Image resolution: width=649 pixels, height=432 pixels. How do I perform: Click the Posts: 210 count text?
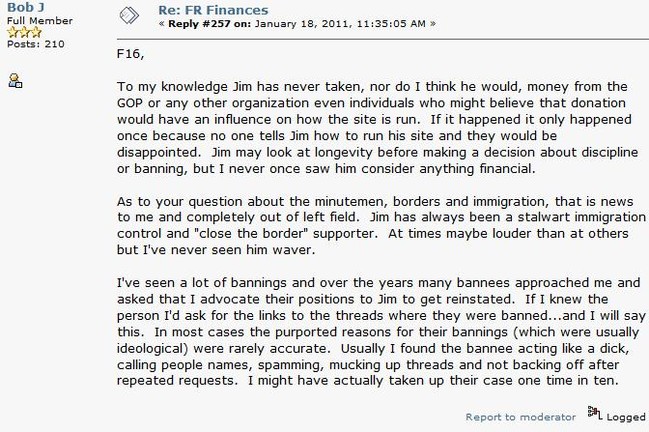click(36, 44)
